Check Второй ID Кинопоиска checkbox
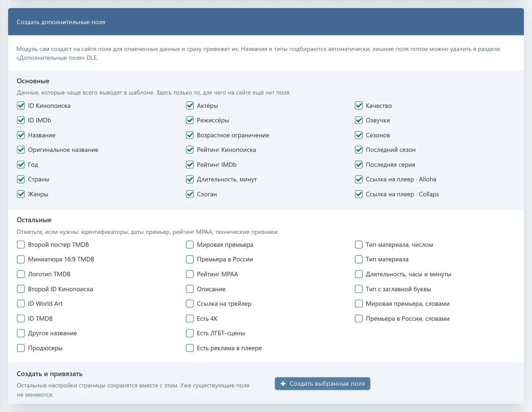This screenshot has height=412, width=532. (x=21, y=289)
